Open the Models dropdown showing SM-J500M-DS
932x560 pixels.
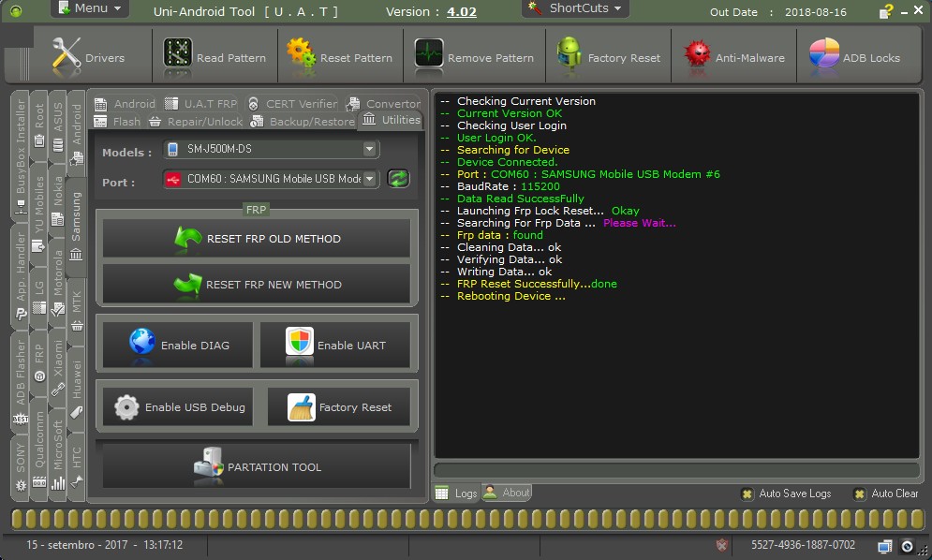click(x=271, y=149)
